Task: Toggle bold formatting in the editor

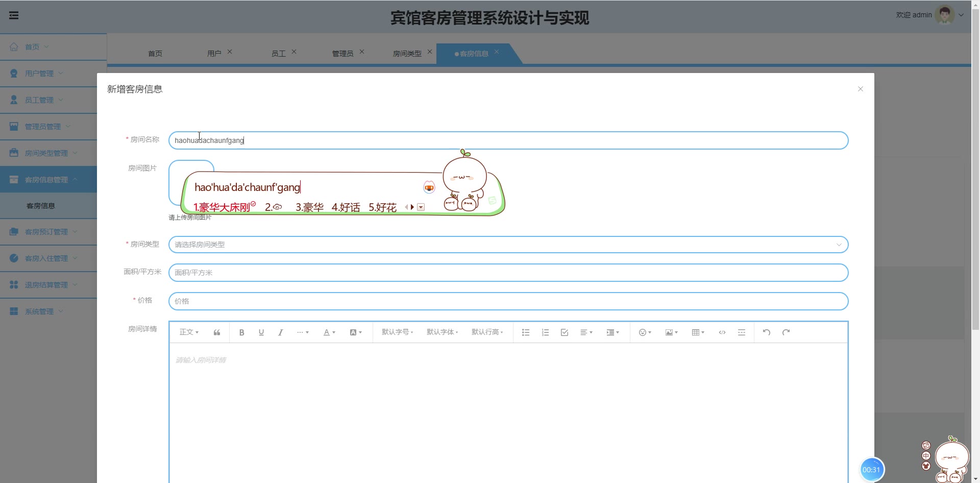Action: [x=241, y=332]
